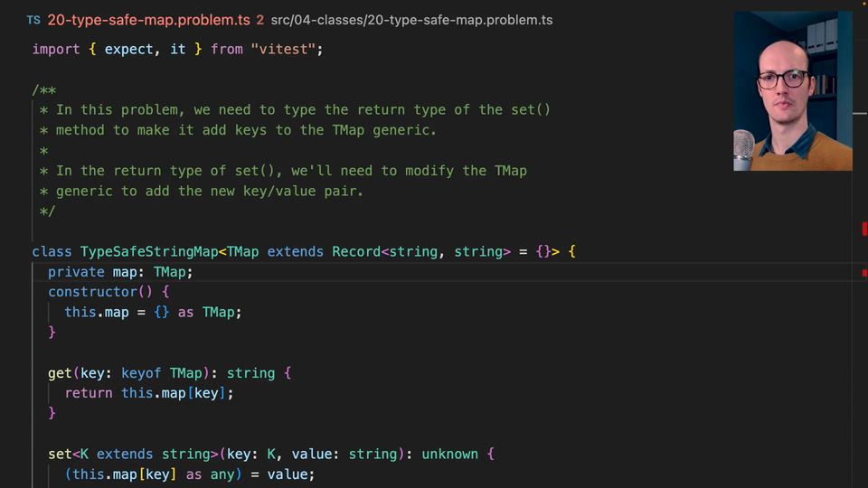The height and width of the screenshot is (488, 868).
Task: Place cursor on "private map: TMap;" line
Action: (121, 271)
